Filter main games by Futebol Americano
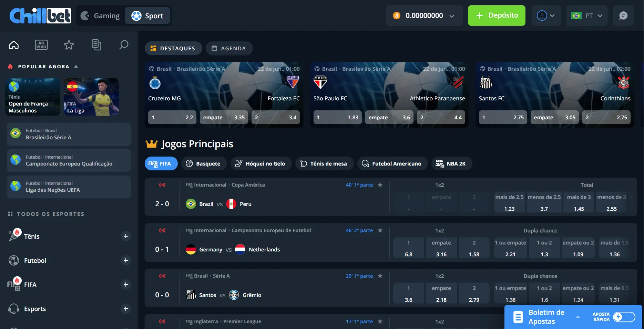644x329 pixels. (392, 163)
